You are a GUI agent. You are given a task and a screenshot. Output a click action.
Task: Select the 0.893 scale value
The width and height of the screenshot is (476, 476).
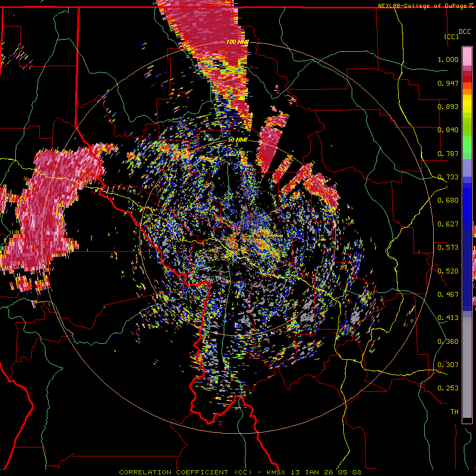[x=448, y=106]
